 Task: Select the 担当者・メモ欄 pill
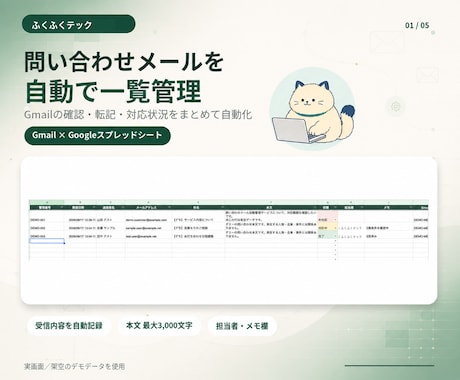click(x=242, y=326)
